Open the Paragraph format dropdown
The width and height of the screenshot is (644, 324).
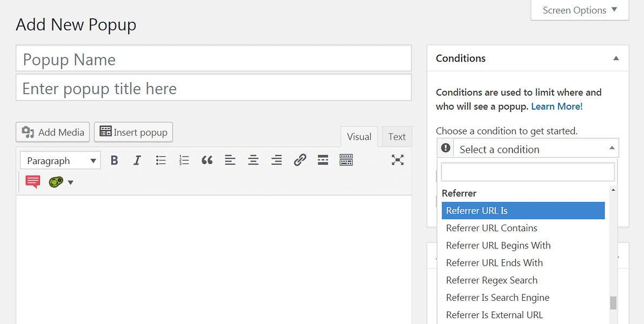pyautogui.click(x=59, y=160)
